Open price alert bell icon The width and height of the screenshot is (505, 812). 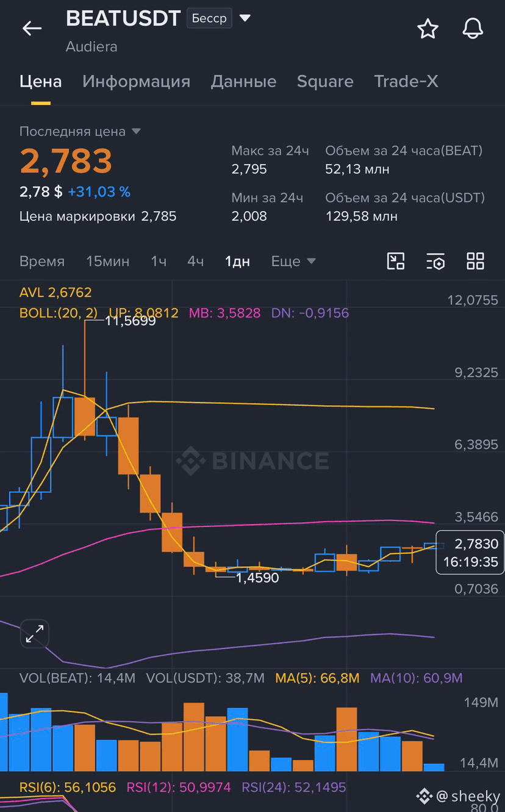[473, 29]
